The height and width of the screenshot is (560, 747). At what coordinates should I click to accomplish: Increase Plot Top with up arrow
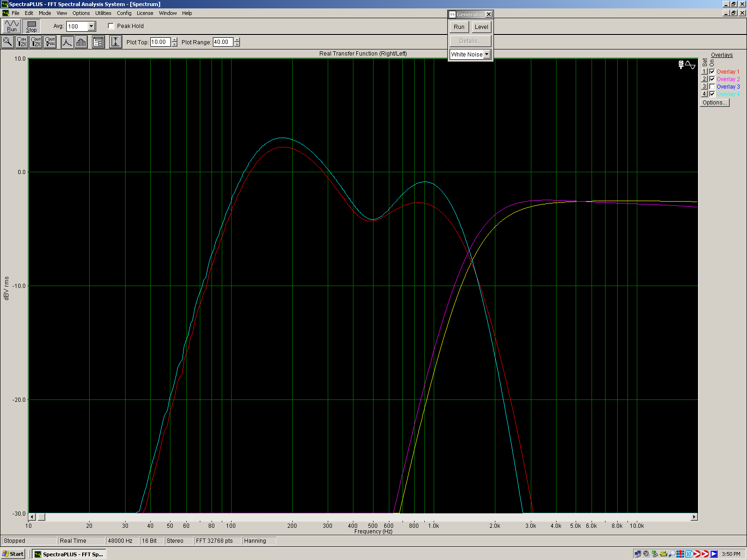click(175, 40)
